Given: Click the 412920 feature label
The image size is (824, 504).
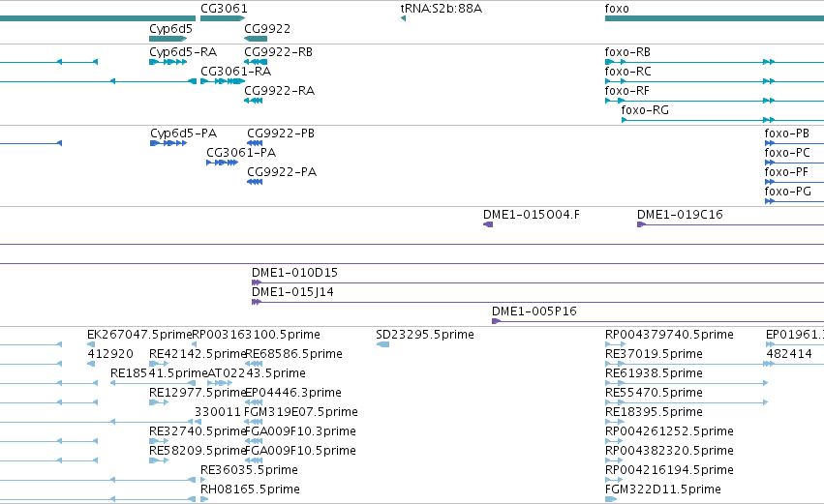Looking at the screenshot, I should click(110, 354).
